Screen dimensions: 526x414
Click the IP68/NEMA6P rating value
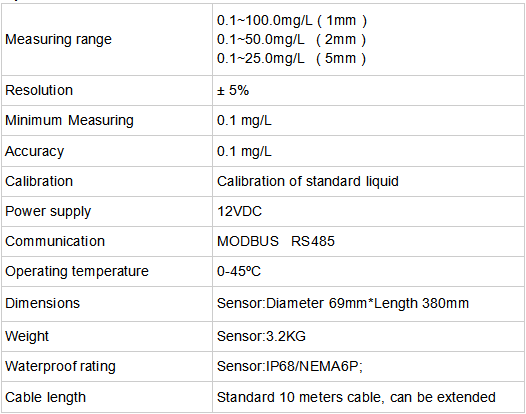[x=290, y=366]
